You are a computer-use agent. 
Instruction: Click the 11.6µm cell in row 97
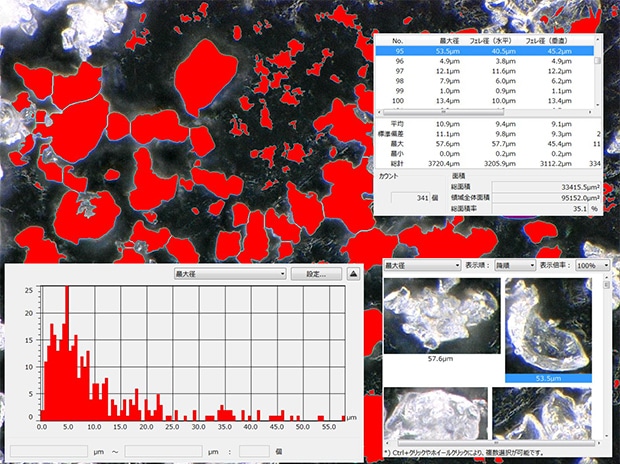coord(504,71)
